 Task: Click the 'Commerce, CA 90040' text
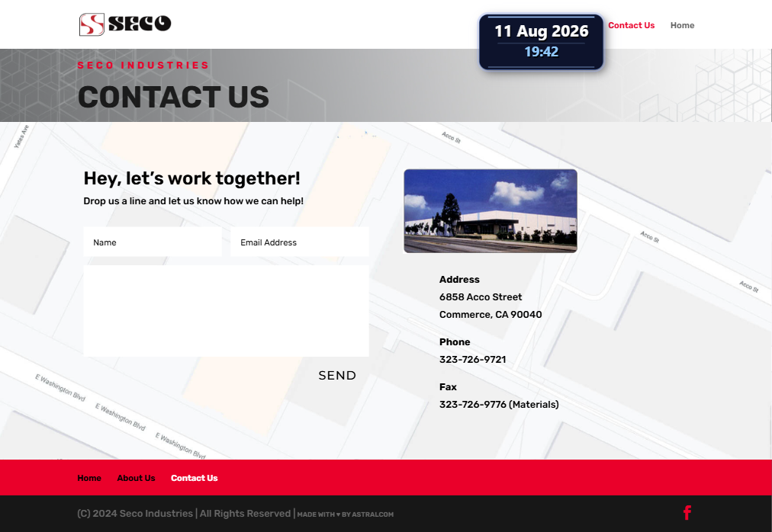coord(491,315)
